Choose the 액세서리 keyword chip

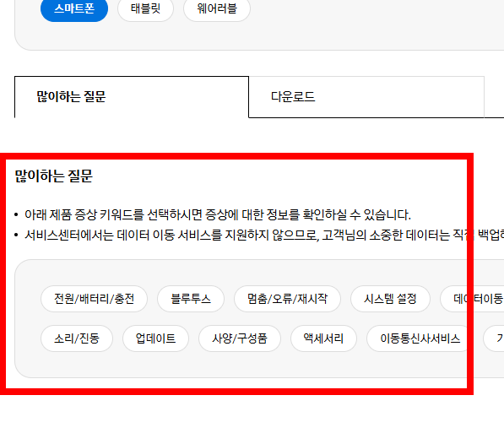[323, 338]
